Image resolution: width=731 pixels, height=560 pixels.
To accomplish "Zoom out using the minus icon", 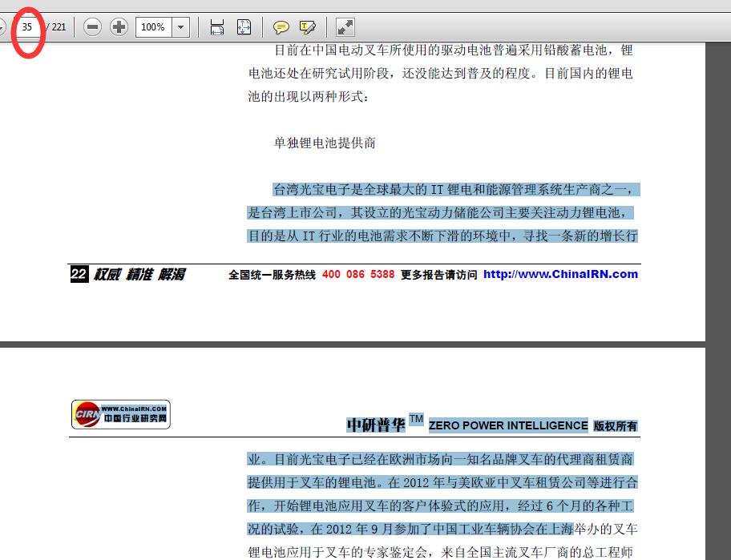I will point(92,26).
